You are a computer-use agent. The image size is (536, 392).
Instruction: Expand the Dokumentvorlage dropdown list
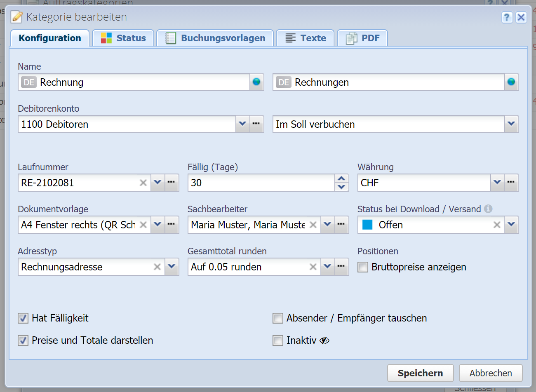(158, 225)
